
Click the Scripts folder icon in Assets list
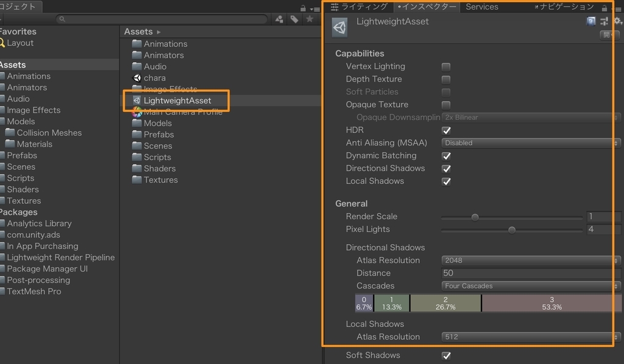coord(137,156)
